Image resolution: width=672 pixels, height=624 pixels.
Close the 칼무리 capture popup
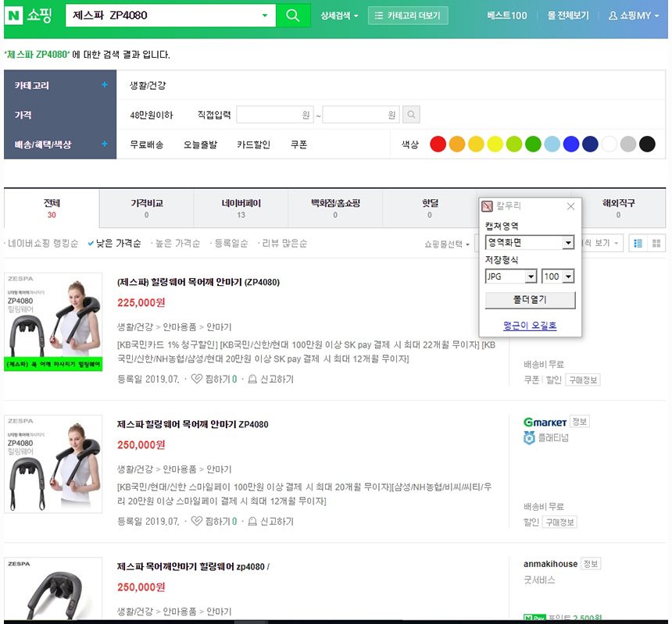click(571, 206)
